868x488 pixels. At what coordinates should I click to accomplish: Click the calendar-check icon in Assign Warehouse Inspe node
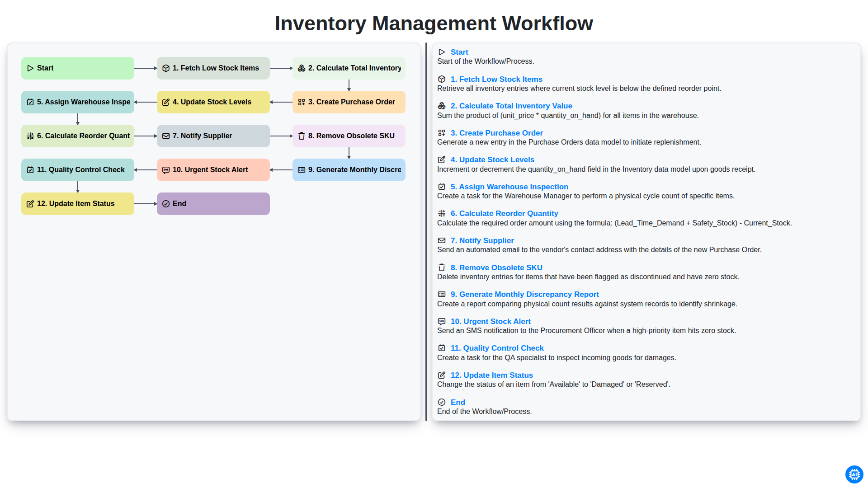pos(30,102)
